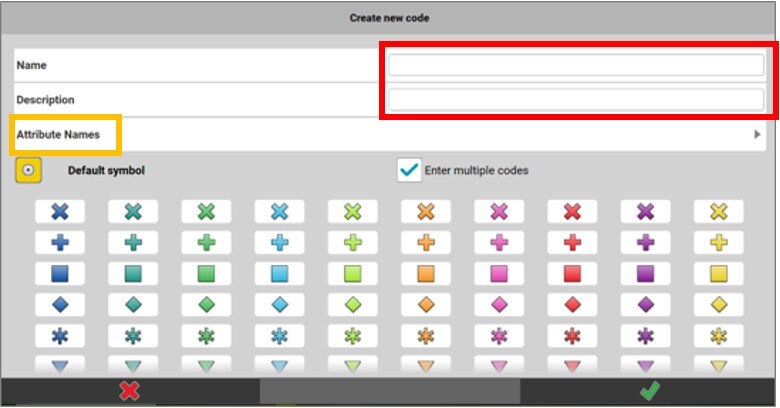This screenshot has width=780, height=408.
Task: Select the lime green square symbol
Action: (352, 273)
